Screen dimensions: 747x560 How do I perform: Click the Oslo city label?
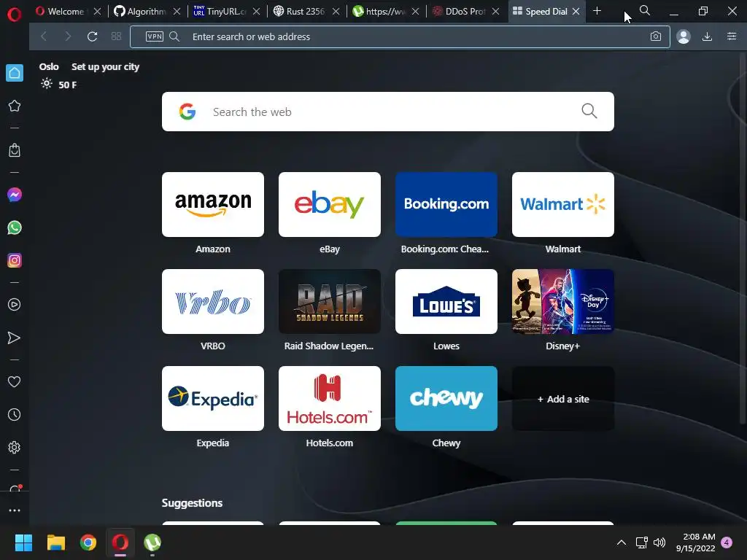pyautogui.click(x=49, y=66)
